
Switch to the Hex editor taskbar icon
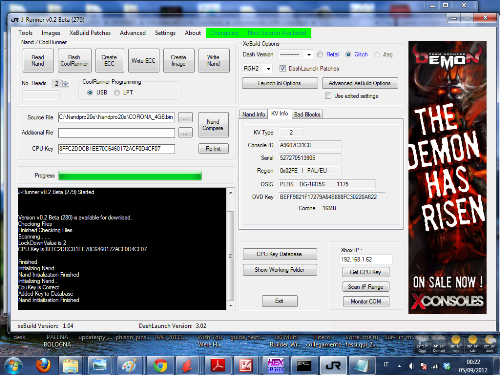[x=275, y=365]
